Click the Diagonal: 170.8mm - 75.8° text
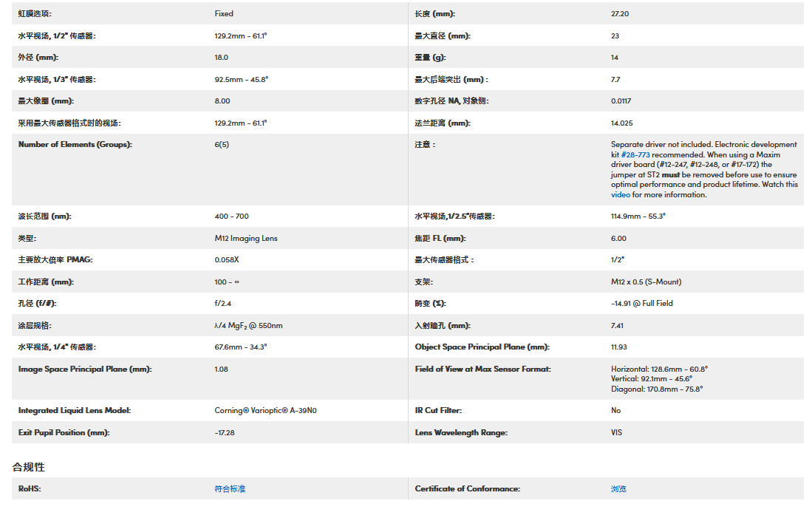Screen dimensions: 812x518 (x=656, y=389)
